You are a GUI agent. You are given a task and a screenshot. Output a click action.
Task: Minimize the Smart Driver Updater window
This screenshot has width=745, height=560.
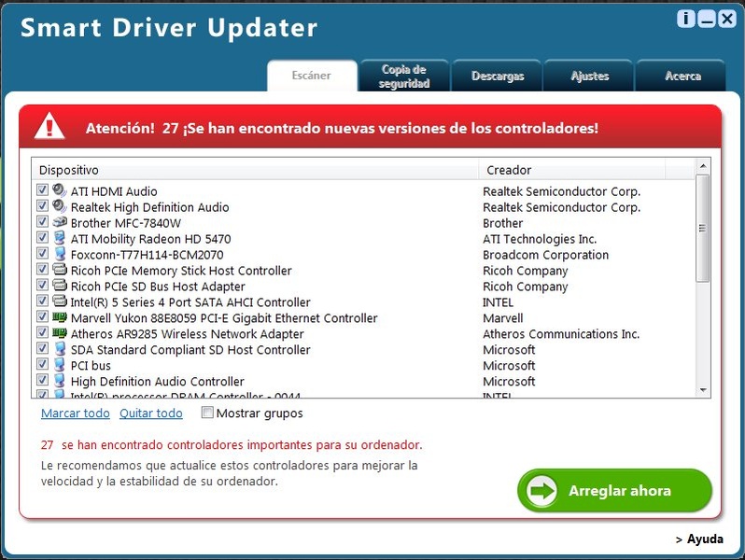click(707, 19)
